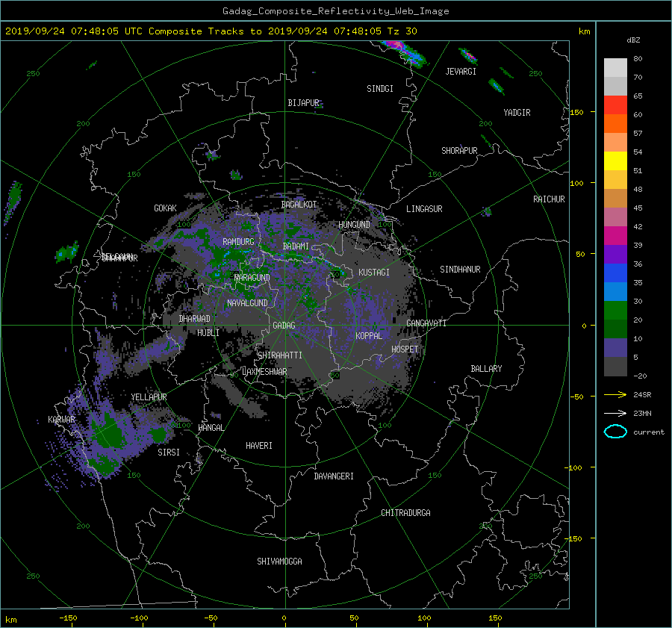672x628 pixels.
Task: Click the purple 36 dBZ legend swatch
Action: point(615,254)
